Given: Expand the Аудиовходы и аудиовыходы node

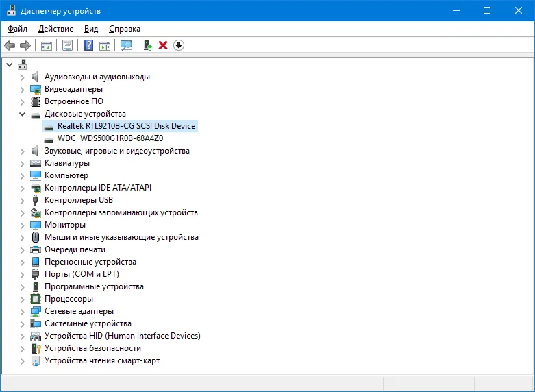Looking at the screenshot, I should click(22, 77).
